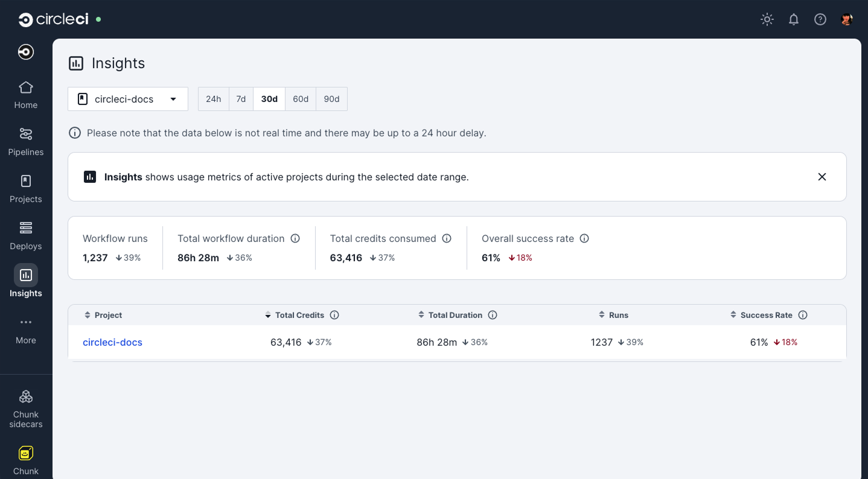Sort table by Success Rate column
The image size is (868, 479).
[x=761, y=315]
